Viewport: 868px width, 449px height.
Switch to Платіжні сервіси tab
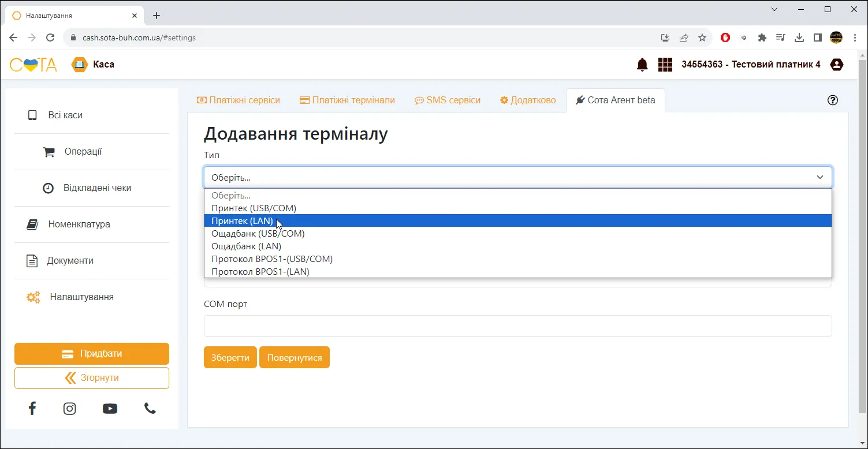click(x=239, y=100)
